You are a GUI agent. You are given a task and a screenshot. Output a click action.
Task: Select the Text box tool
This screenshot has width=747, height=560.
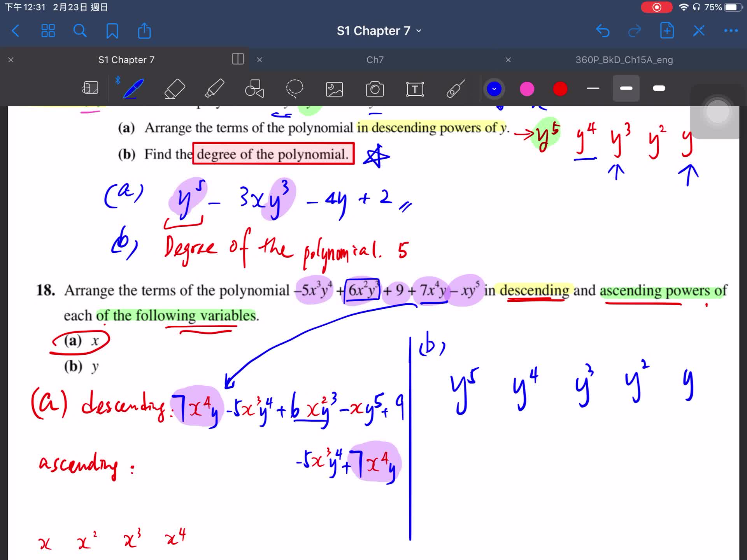click(x=415, y=89)
